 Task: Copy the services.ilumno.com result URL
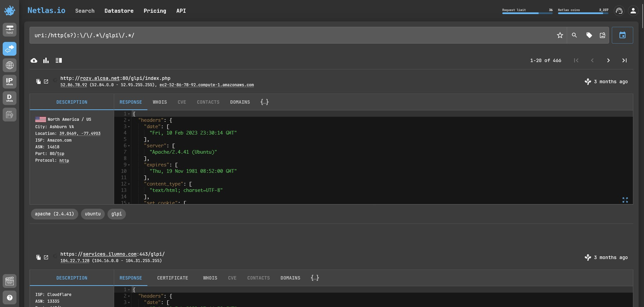(x=38, y=257)
